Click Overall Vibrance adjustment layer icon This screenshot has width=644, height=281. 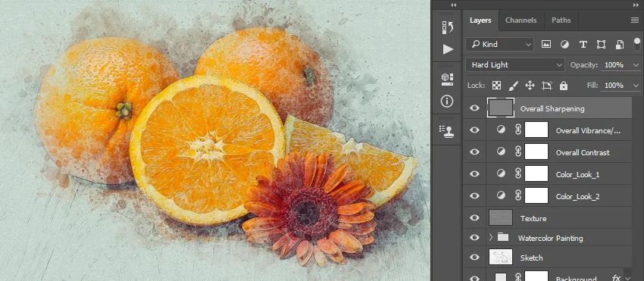coord(501,130)
